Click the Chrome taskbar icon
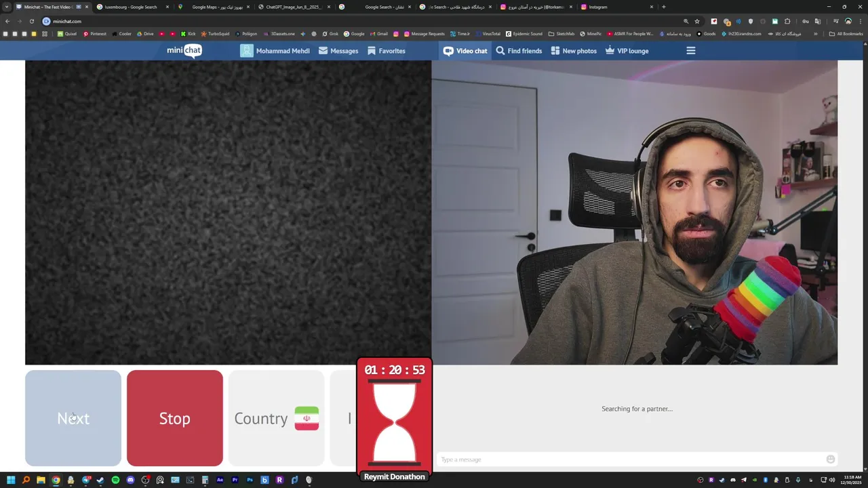This screenshot has height=488, width=868. pos(56,481)
